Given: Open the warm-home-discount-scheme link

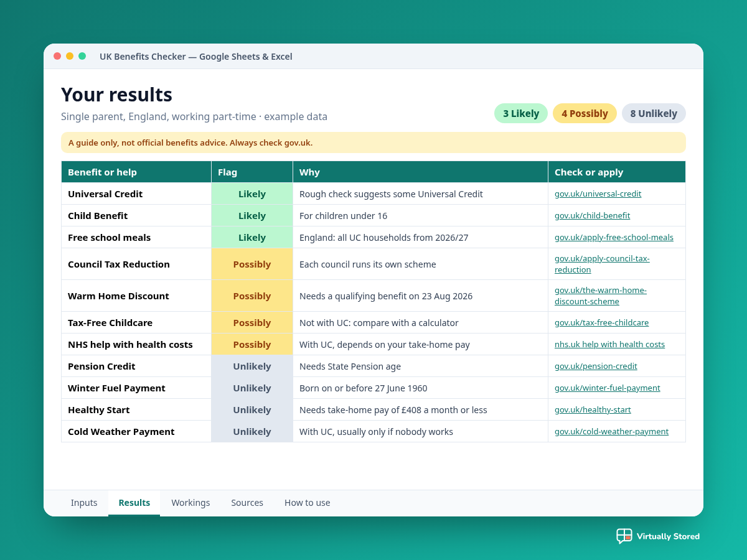Looking at the screenshot, I should coord(601,296).
